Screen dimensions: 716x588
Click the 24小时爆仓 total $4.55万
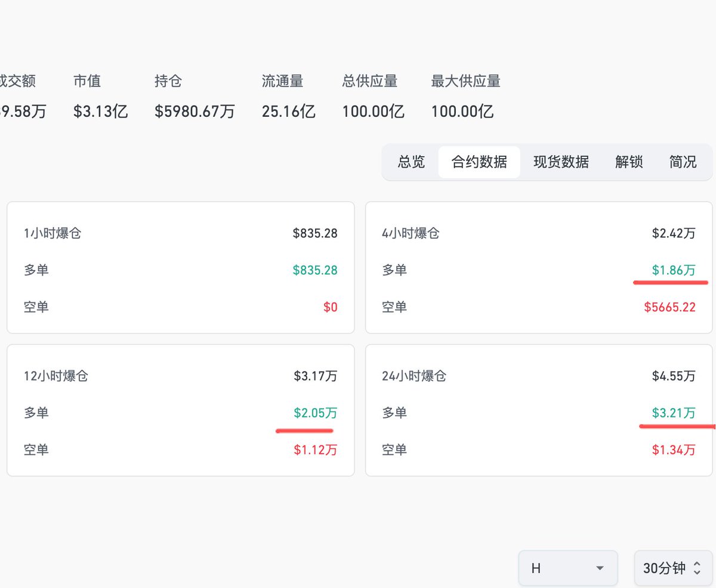point(674,376)
